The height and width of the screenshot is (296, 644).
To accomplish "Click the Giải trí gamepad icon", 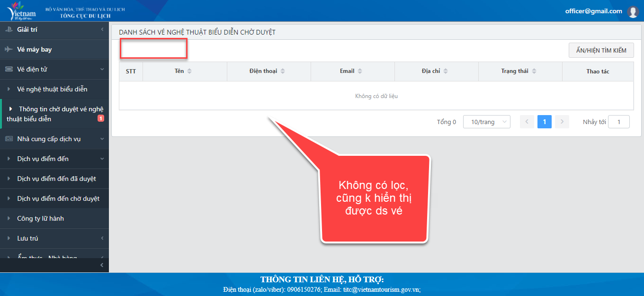I will coord(9,29).
